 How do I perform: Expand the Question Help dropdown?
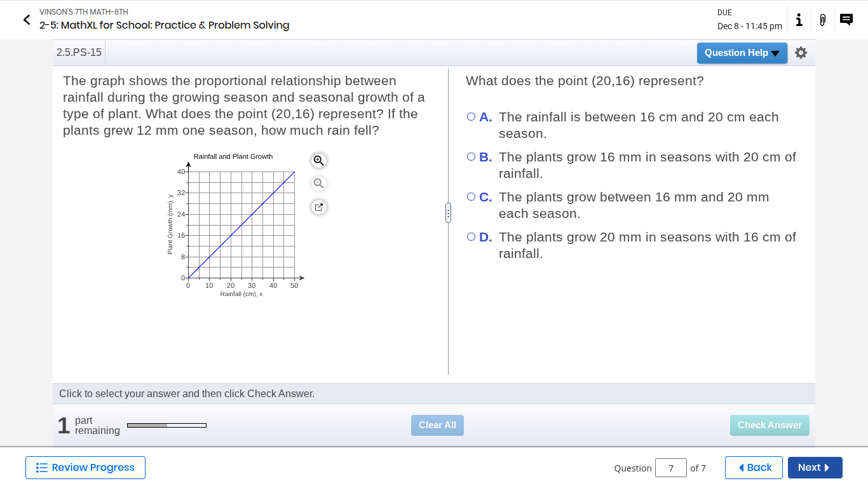pos(742,53)
